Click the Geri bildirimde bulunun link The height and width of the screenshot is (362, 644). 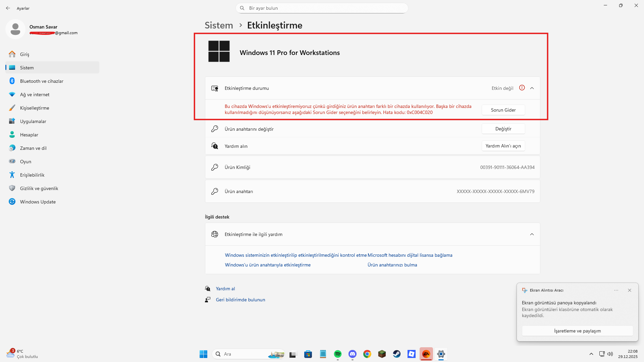coord(240,300)
